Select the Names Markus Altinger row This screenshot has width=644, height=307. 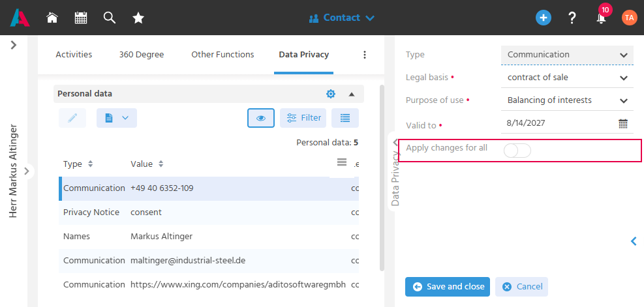tap(209, 237)
